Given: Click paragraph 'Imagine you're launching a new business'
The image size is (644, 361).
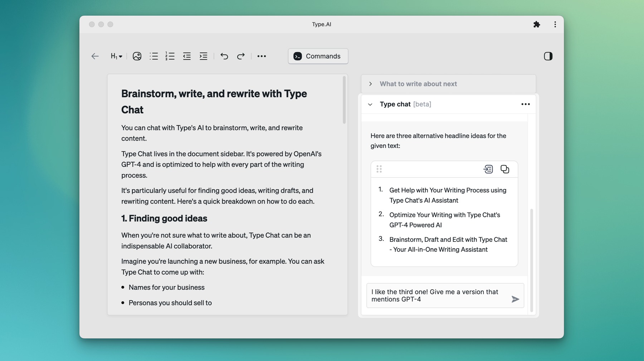Looking at the screenshot, I should pos(223,267).
